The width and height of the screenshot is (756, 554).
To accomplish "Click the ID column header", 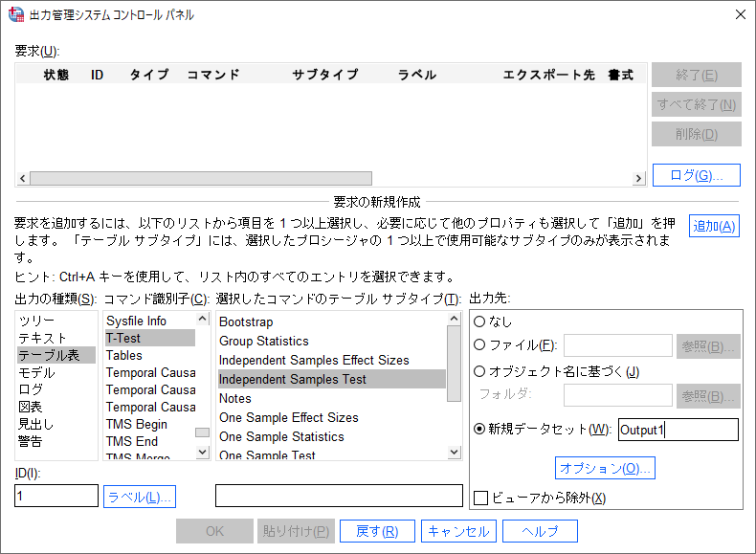I will (97, 75).
